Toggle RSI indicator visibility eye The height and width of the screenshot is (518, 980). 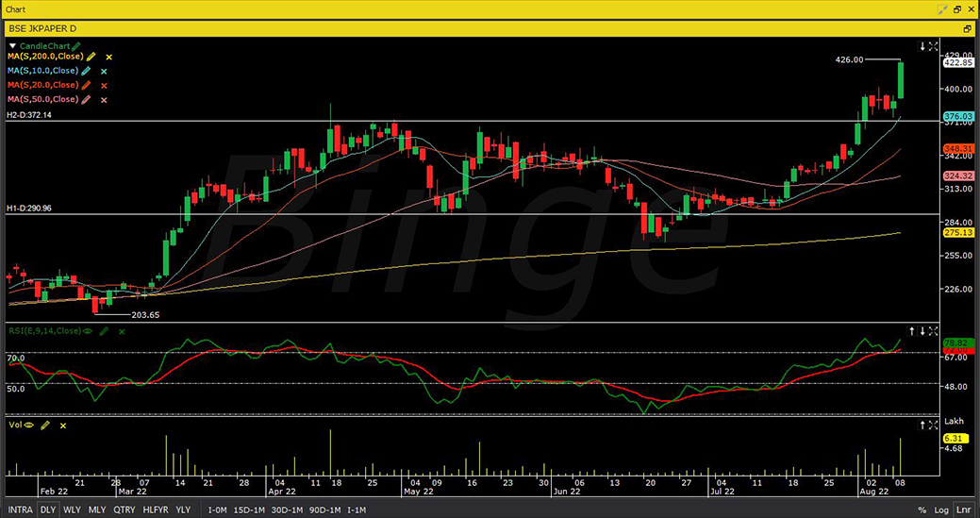tap(88, 331)
